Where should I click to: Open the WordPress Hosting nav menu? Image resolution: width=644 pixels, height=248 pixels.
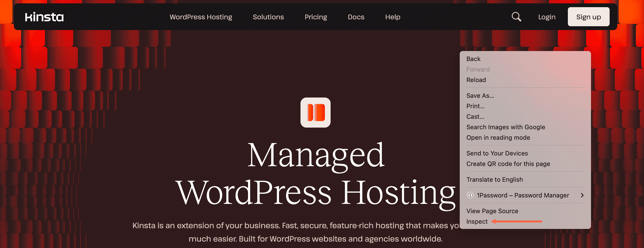(201, 17)
